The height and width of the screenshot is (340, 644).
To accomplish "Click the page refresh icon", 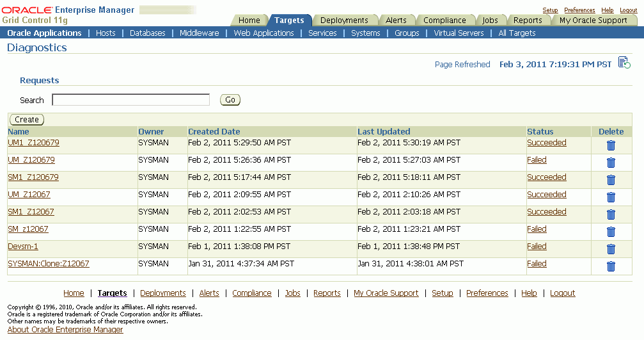I will (x=624, y=63).
